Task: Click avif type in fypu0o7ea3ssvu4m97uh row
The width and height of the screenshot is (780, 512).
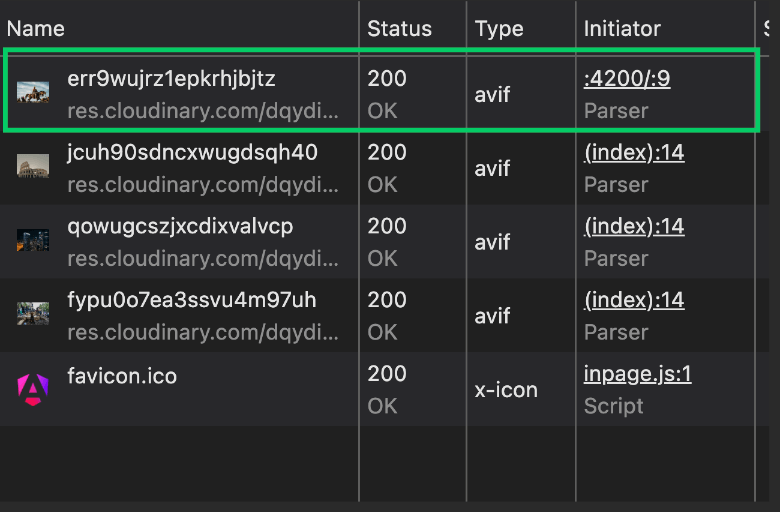Action: coord(492,316)
